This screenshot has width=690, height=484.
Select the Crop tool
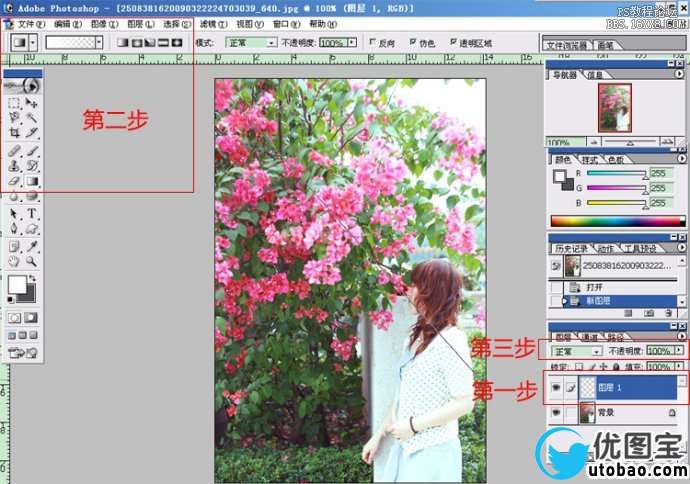pyautogui.click(x=14, y=132)
